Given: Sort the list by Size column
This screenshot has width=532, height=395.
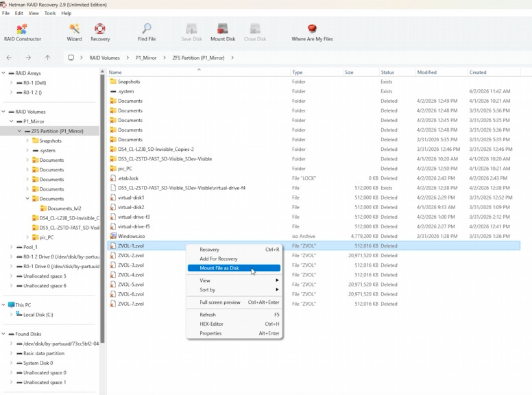Looking at the screenshot, I should [361, 72].
